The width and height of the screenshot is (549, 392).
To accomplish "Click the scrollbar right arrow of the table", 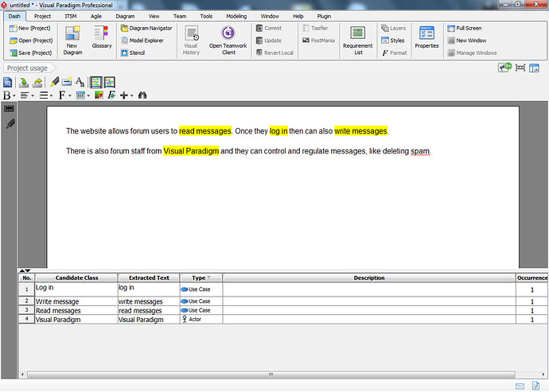I will pos(543,375).
